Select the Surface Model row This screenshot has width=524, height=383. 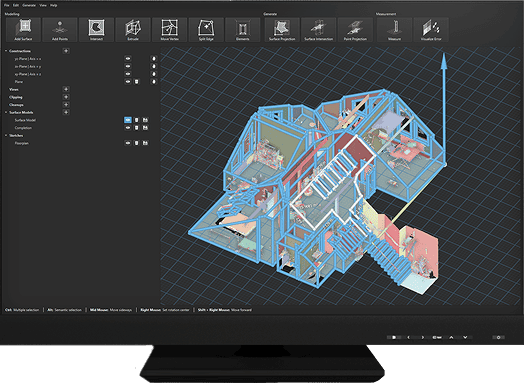pos(25,120)
